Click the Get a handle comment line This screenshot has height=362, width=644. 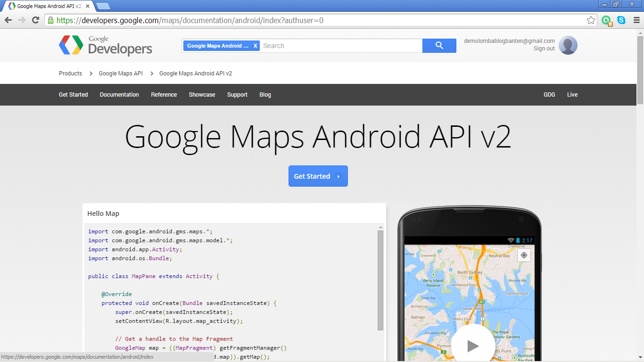(174, 339)
